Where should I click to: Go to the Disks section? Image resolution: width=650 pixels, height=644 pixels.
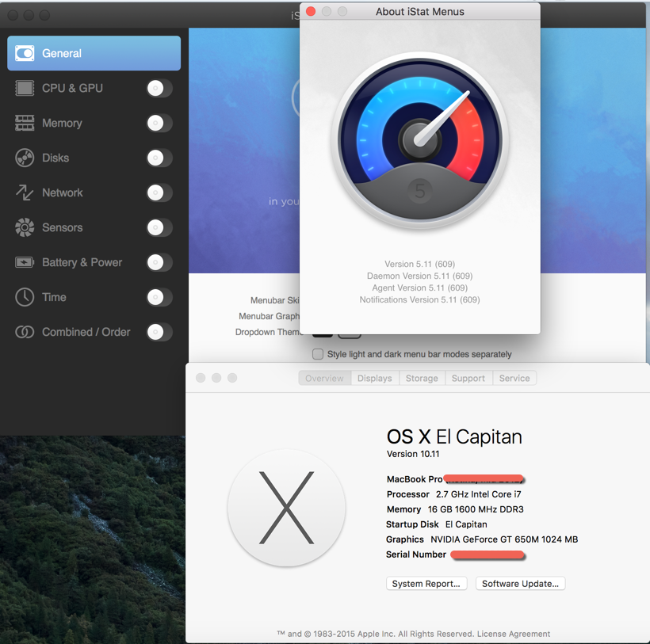(x=55, y=158)
